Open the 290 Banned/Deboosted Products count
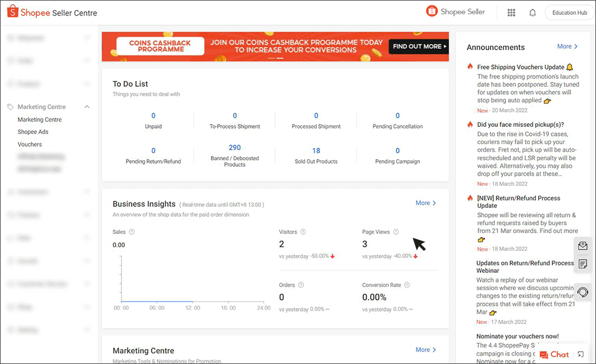 [234, 147]
